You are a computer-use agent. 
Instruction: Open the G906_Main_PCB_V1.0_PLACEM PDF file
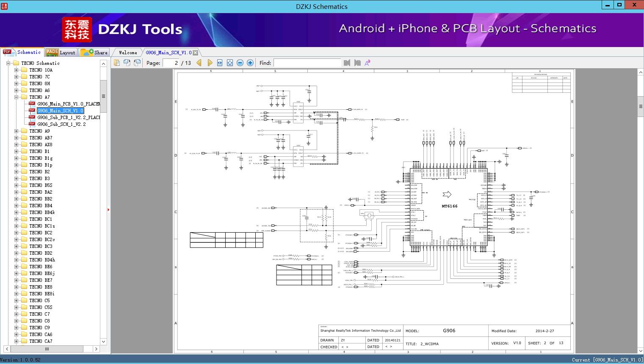pos(69,104)
